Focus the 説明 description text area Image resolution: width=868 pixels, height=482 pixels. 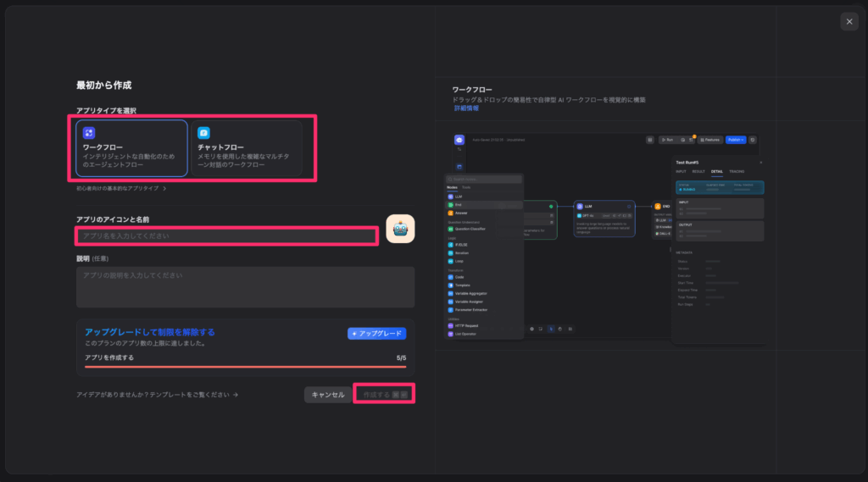coord(245,287)
